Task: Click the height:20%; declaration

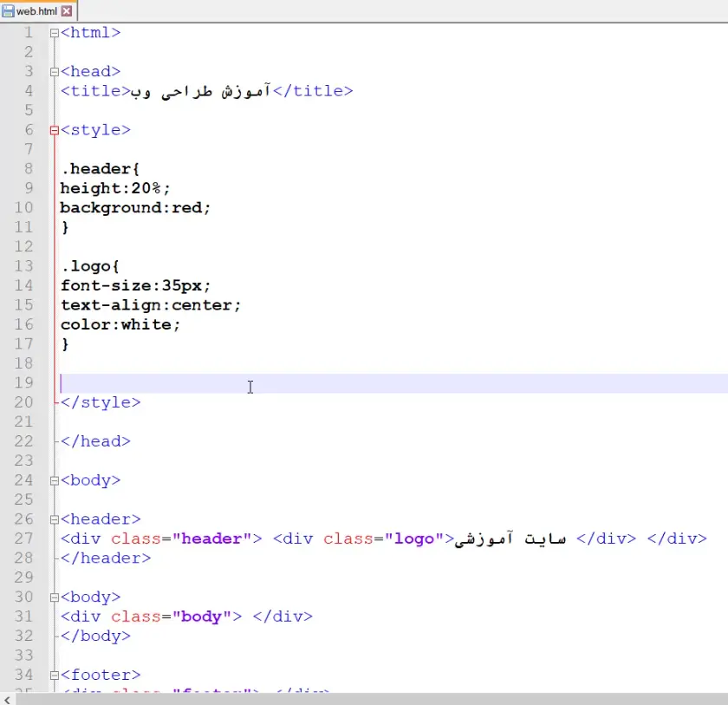Action: (115, 188)
